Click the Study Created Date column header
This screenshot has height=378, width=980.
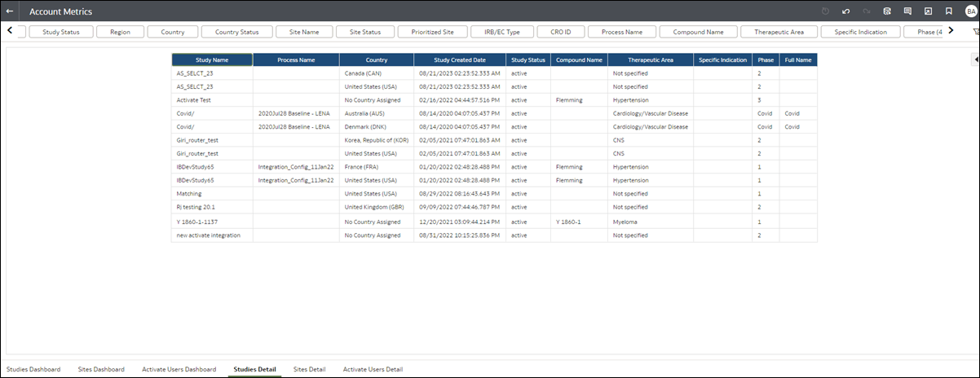(x=460, y=59)
